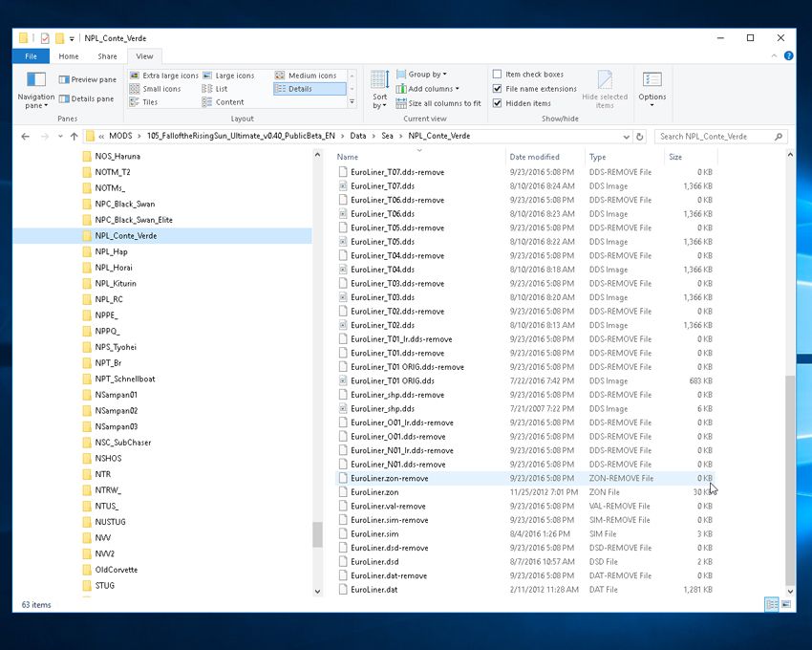
Task: Toggle the Details pane
Action: (x=87, y=98)
